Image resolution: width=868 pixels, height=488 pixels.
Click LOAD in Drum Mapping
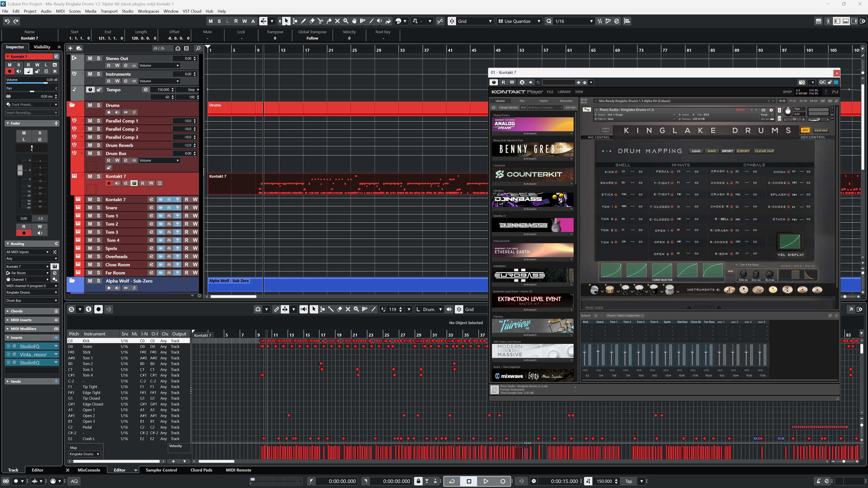coord(696,151)
